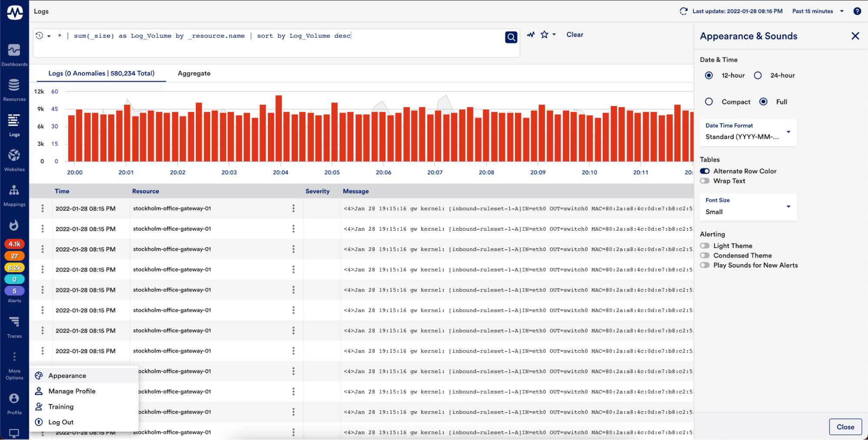Click the Close button in appearance panel
This screenshot has height=440, width=868.
pos(845,427)
